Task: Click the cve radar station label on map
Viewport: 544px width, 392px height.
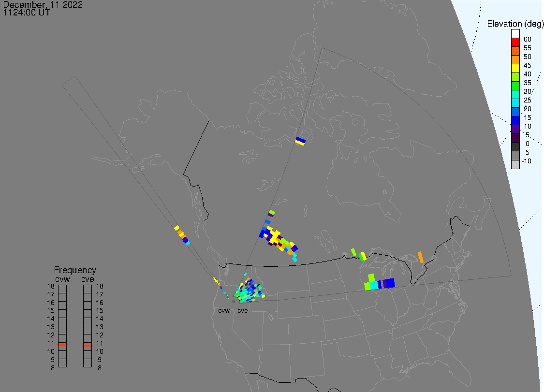Action: [242, 311]
